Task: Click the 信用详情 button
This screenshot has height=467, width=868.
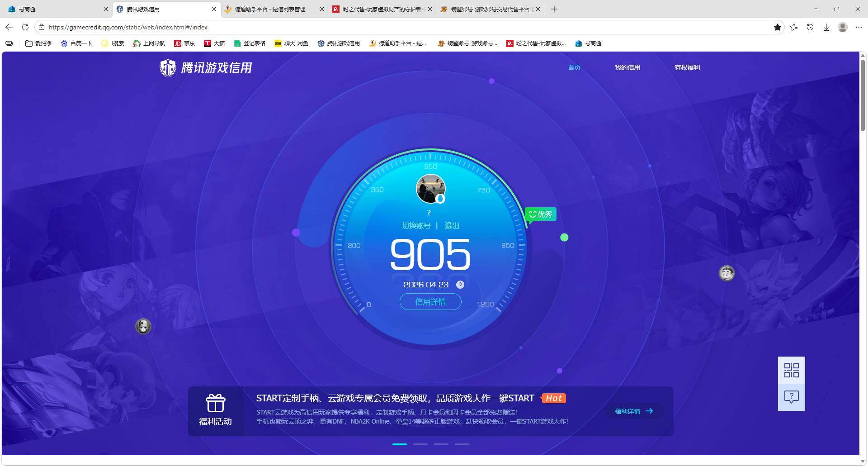Action: click(x=430, y=301)
